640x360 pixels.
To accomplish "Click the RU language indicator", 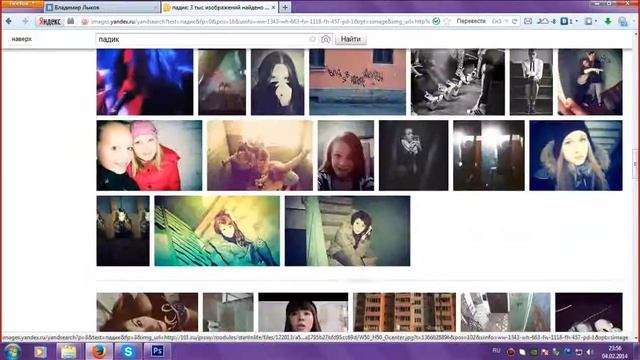I will click(496, 351).
